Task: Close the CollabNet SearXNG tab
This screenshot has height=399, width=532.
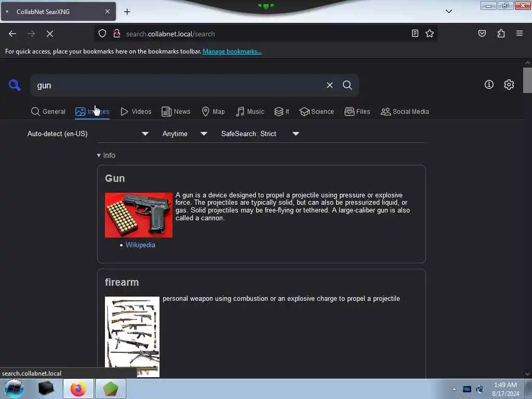Action: click(x=107, y=11)
